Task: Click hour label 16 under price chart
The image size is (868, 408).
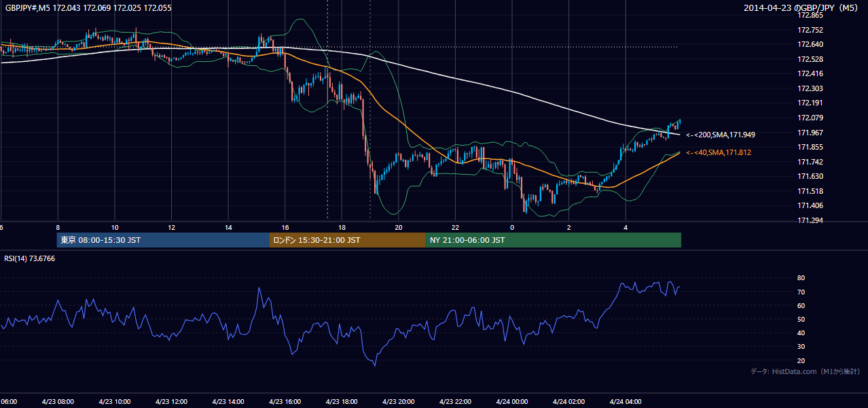Action: 285,227
